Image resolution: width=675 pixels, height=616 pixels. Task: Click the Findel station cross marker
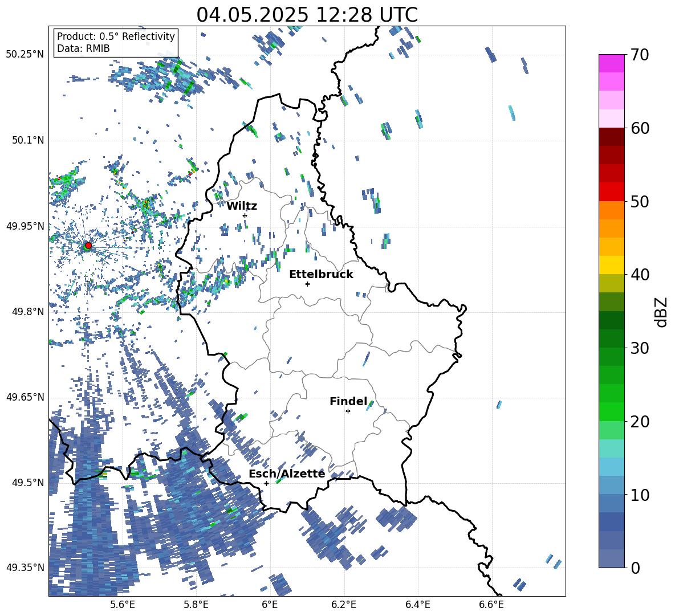coord(348,411)
